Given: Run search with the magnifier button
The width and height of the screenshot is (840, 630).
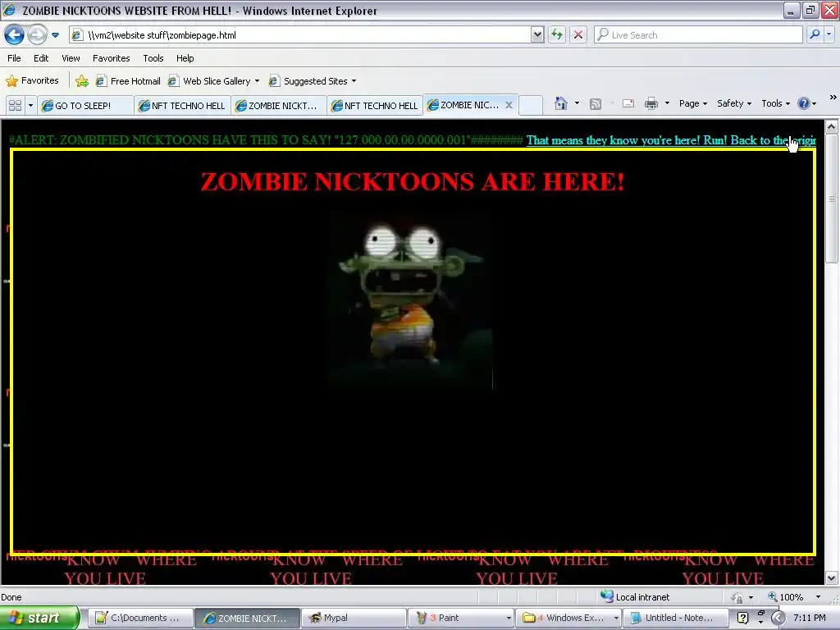Looking at the screenshot, I should pos(815,34).
